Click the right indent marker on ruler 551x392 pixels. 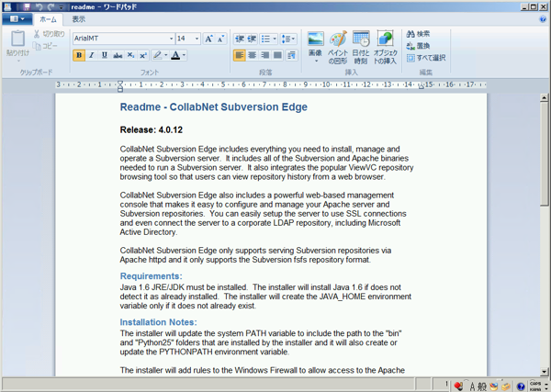pos(421,86)
